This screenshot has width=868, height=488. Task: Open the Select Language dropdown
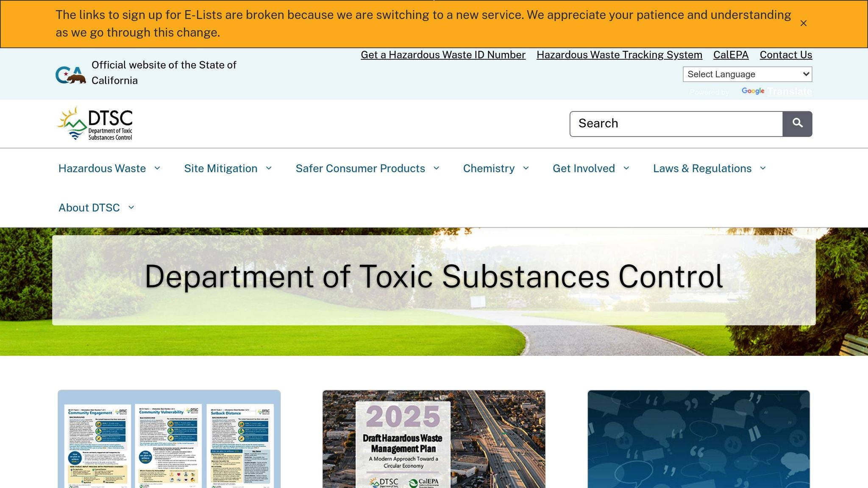pyautogui.click(x=747, y=74)
